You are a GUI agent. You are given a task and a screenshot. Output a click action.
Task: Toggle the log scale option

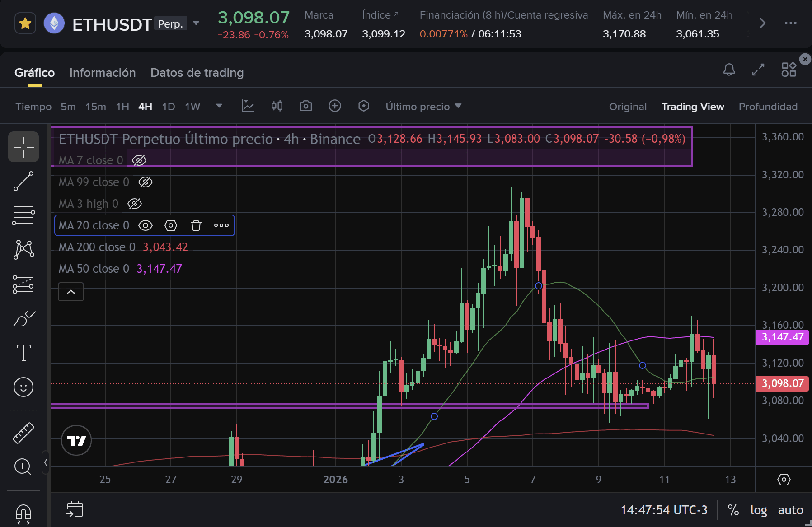coord(758,510)
